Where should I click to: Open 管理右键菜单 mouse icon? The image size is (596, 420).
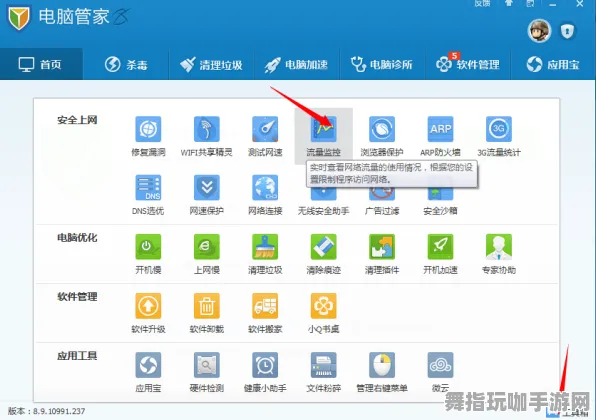(x=382, y=365)
